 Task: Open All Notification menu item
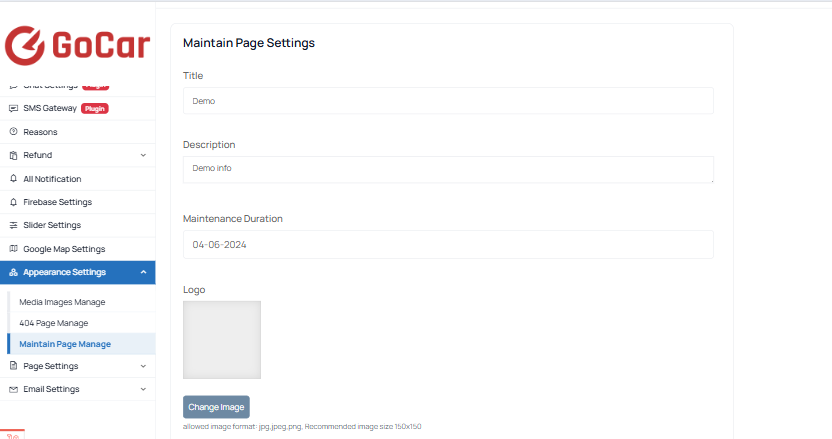tap(77, 179)
